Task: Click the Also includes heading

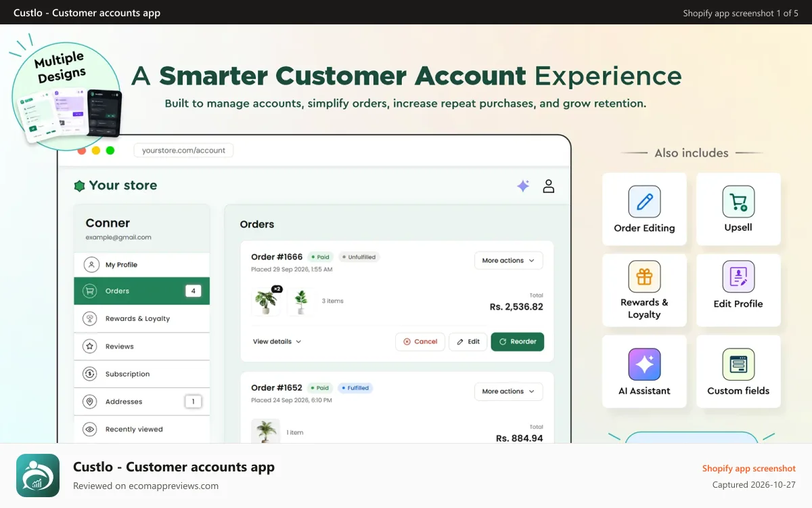Action: 692,153
